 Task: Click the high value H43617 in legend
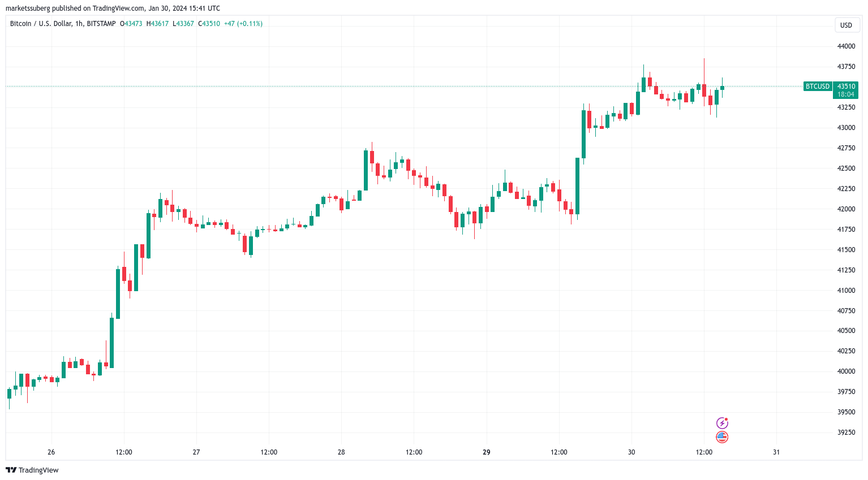(157, 24)
